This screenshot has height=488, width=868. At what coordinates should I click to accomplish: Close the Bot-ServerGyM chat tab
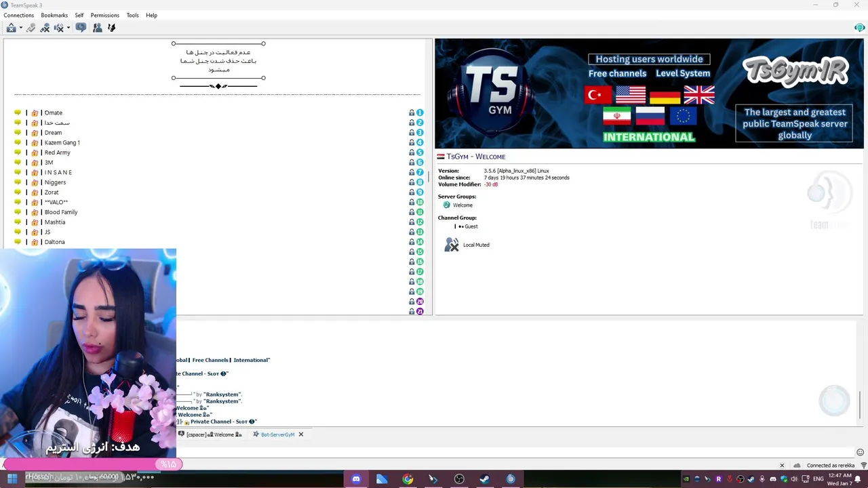coord(301,434)
